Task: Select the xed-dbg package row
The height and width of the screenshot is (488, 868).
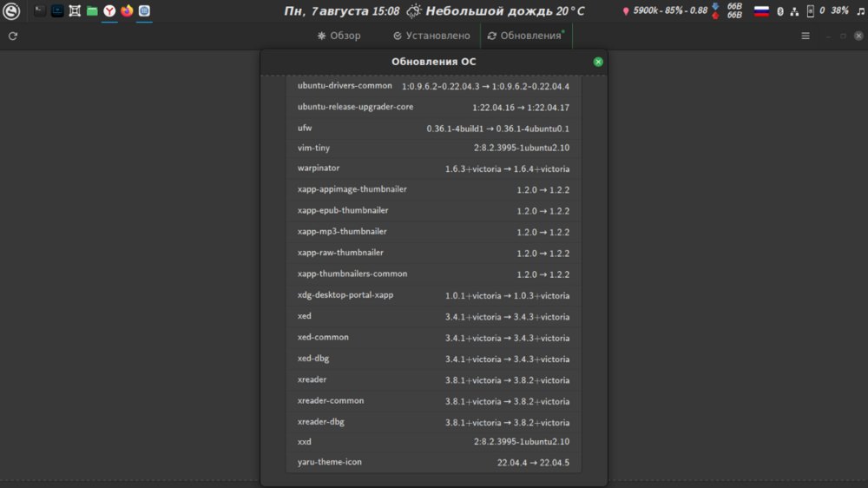Action: click(433, 359)
